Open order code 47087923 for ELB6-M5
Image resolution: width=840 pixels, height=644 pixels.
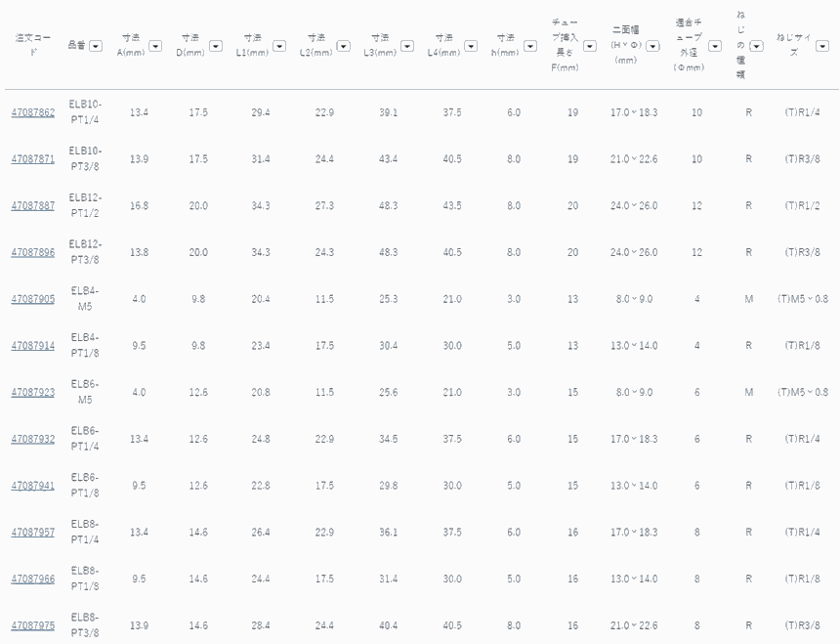(32, 393)
